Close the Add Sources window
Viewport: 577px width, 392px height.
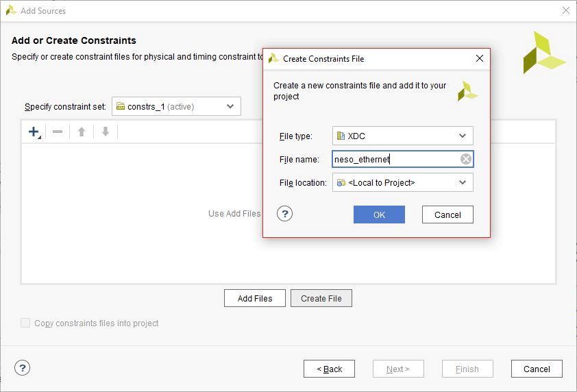pyautogui.click(x=565, y=11)
